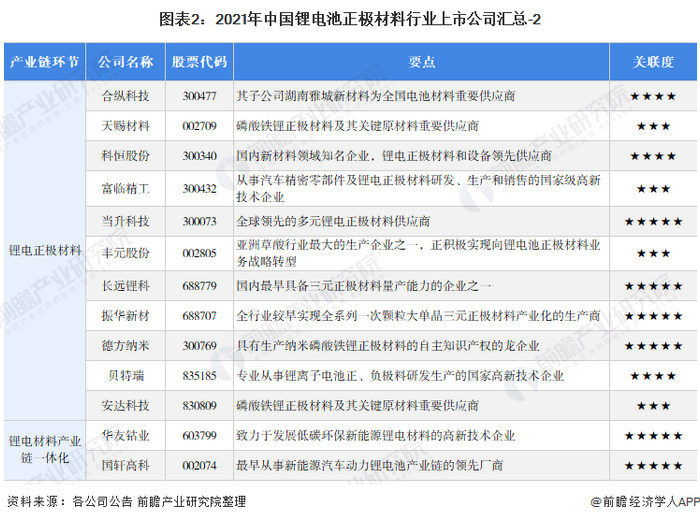Select stock code '603799'
Screen dimensions: 700x521
point(200,436)
